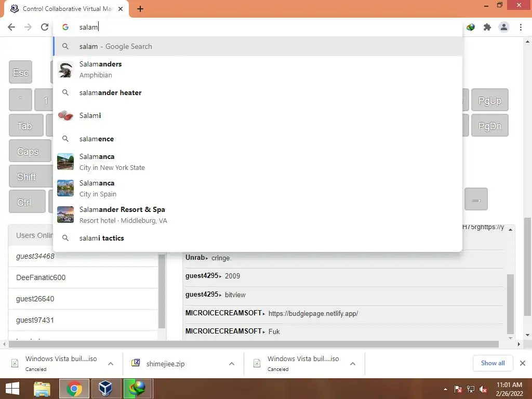Click the Salamanders thumbnail image
The image size is (532, 399).
point(65,70)
